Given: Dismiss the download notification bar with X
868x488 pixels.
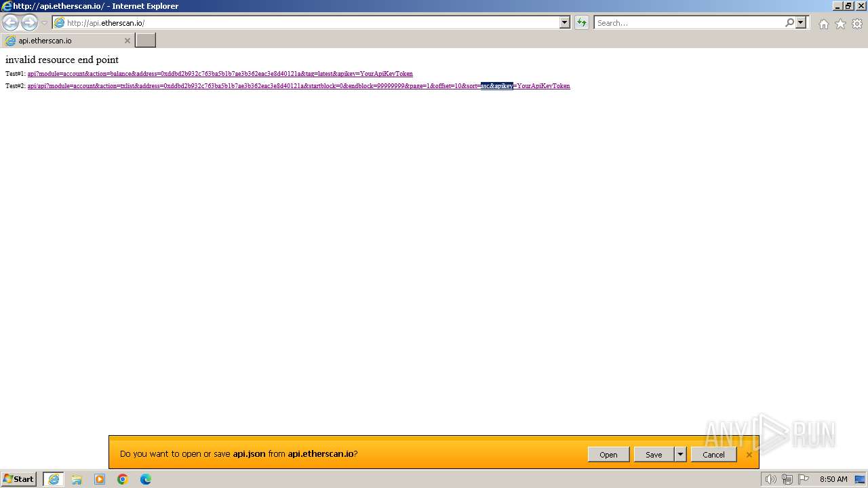Looking at the screenshot, I should [749, 455].
